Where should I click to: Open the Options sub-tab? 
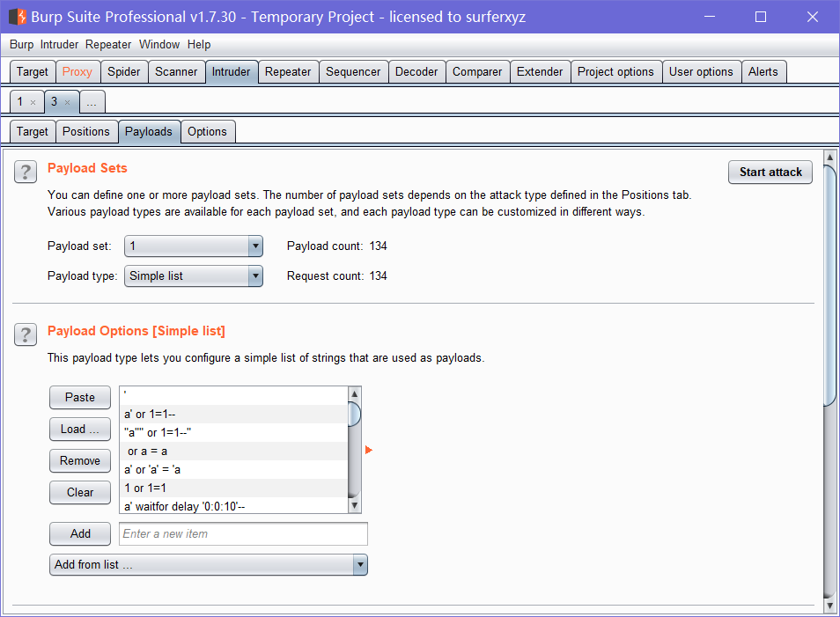click(207, 132)
